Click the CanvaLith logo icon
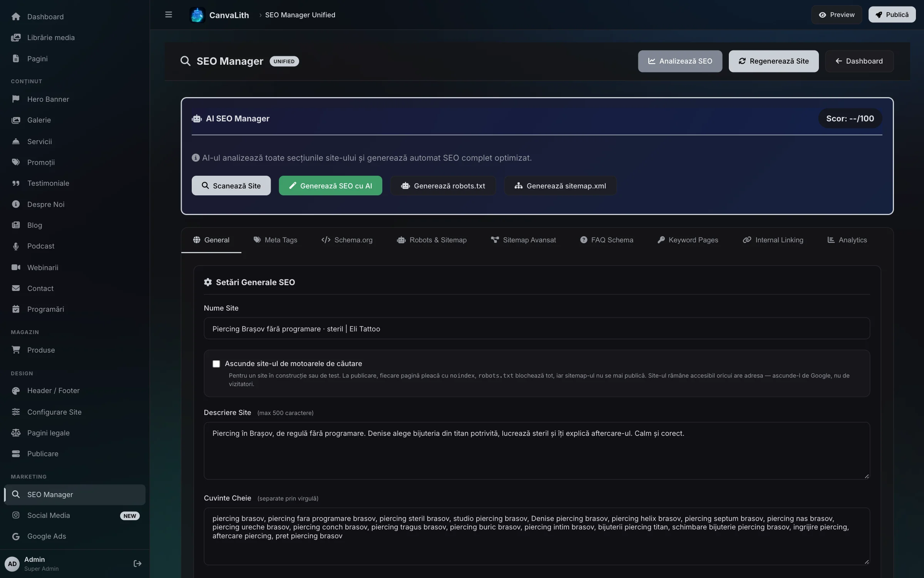The height and width of the screenshot is (578, 924). [x=197, y=15]
